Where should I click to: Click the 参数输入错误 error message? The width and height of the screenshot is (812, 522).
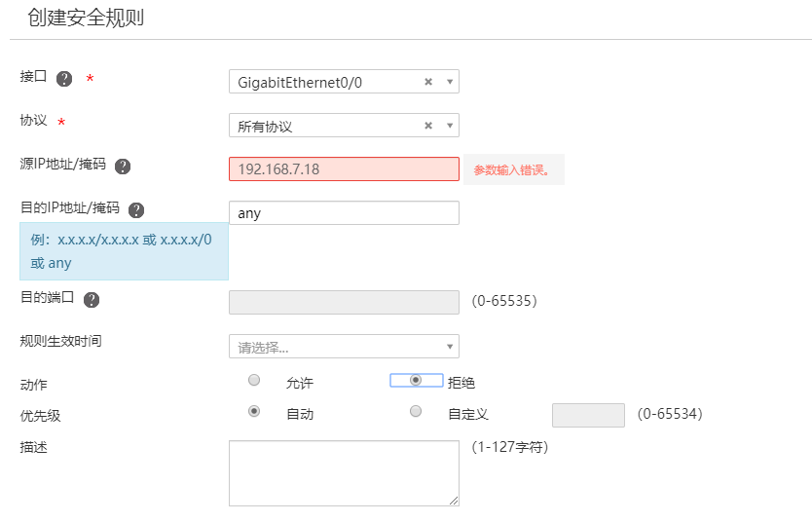coord(513,170)
